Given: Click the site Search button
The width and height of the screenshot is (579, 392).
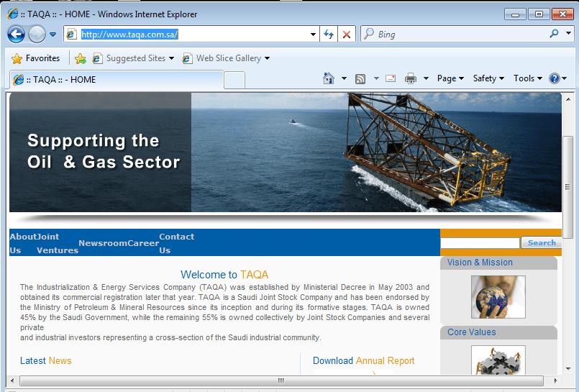Looking at the screenshot, I should click(x=542, y=242).
